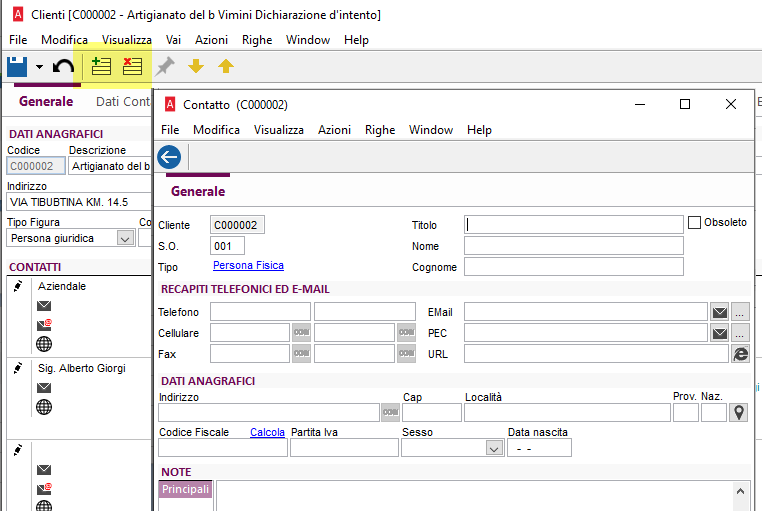Click the icon after the second Cellulare field
Viewport: 762px width, 511px height.
click(406, 333)
